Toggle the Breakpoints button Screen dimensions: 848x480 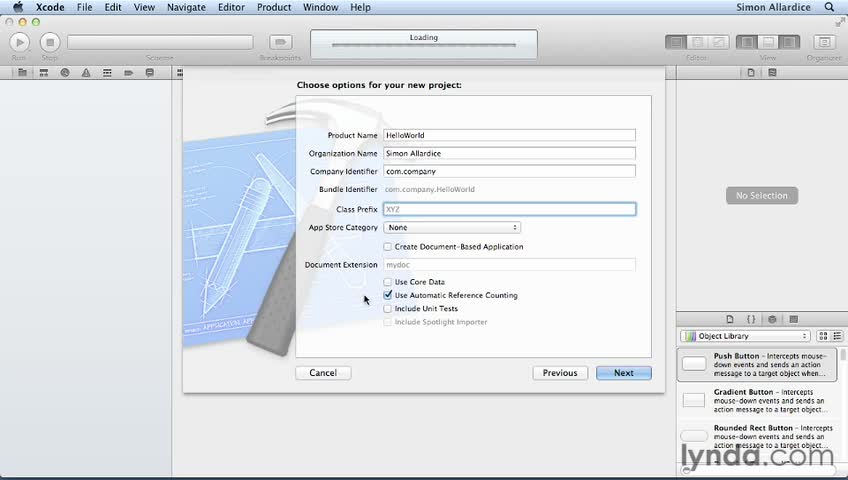(x=280, y=42)
